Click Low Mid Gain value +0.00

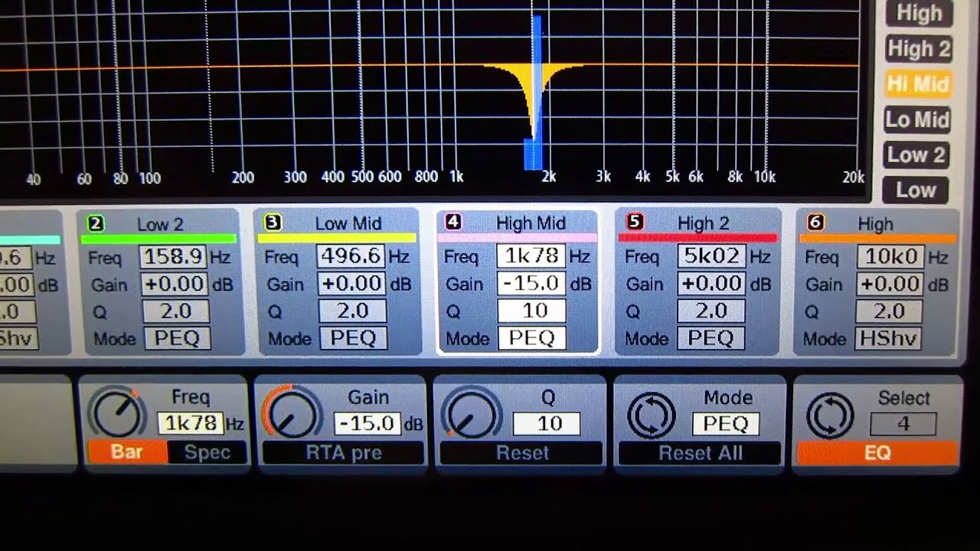click(351, 283)
